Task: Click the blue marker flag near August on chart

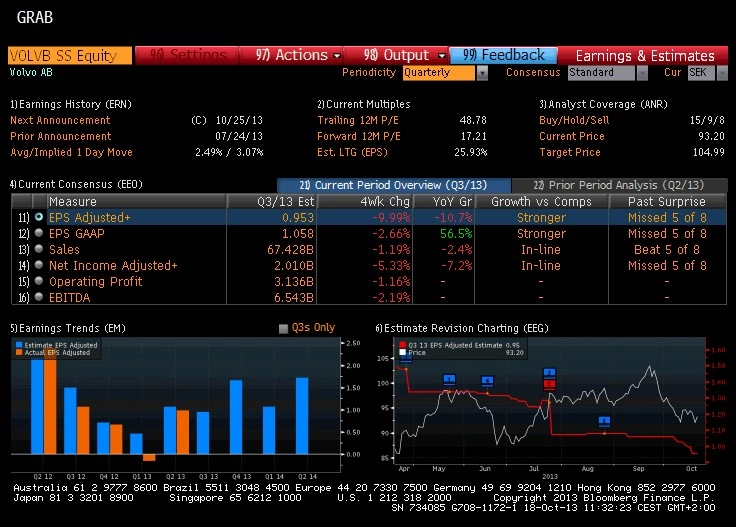Action: [x=604, y=421]
